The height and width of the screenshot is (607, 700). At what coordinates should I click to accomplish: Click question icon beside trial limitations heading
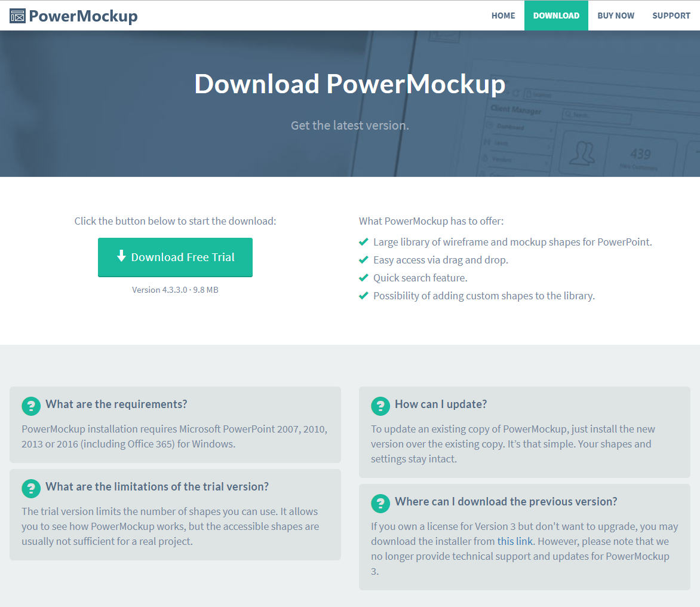31,489
